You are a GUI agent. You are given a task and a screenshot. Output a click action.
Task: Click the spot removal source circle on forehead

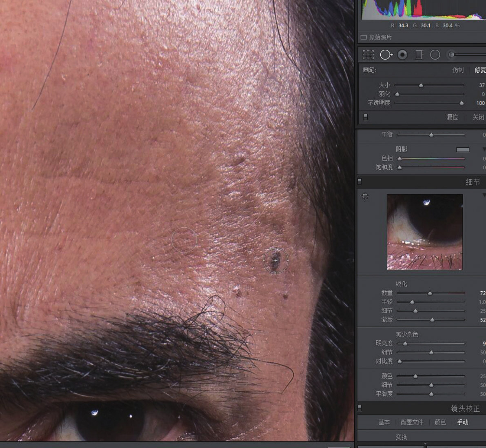pyautogui.click(x=184, y=240)
